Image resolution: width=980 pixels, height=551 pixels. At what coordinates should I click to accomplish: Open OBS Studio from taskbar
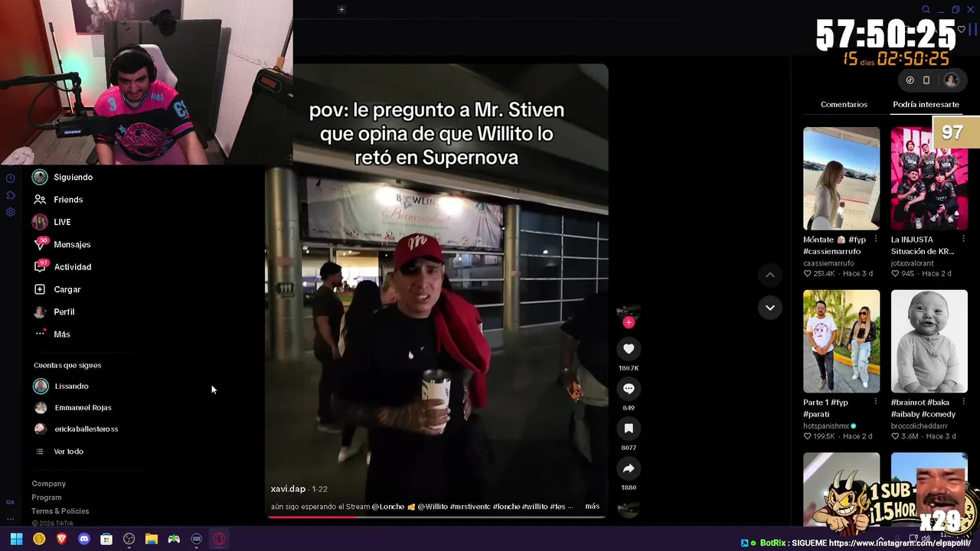click(129, 539)
